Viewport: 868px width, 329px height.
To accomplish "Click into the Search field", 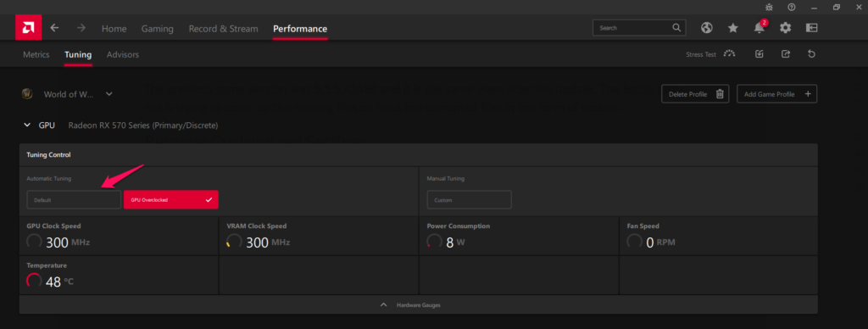I will tap(639, 28).
